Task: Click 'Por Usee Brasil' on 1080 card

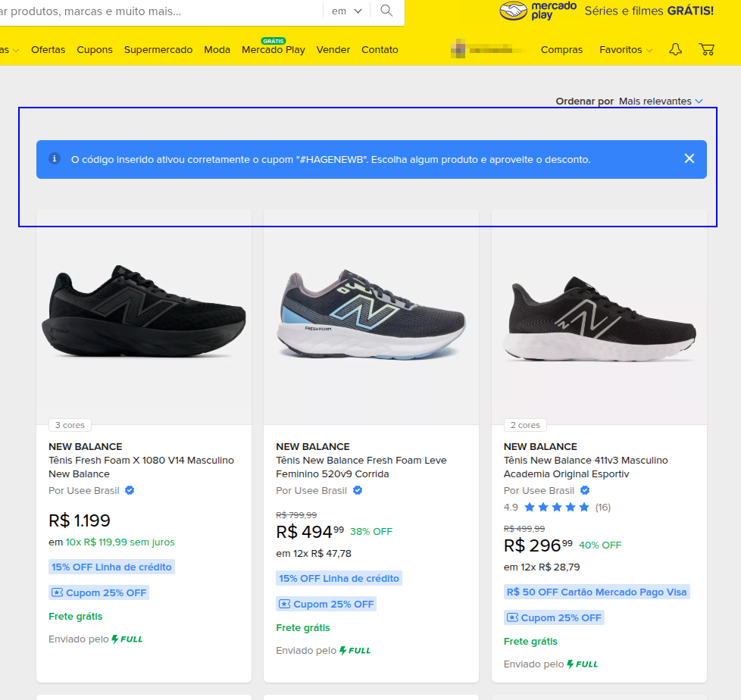Action: click(x=84, y=491)
